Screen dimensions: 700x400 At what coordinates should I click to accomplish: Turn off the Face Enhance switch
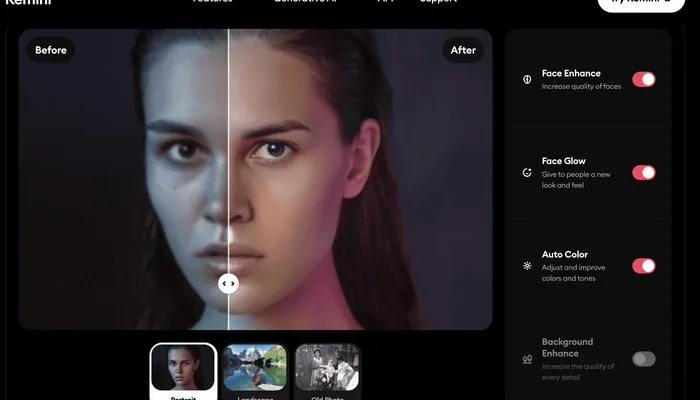coord(644,79)
